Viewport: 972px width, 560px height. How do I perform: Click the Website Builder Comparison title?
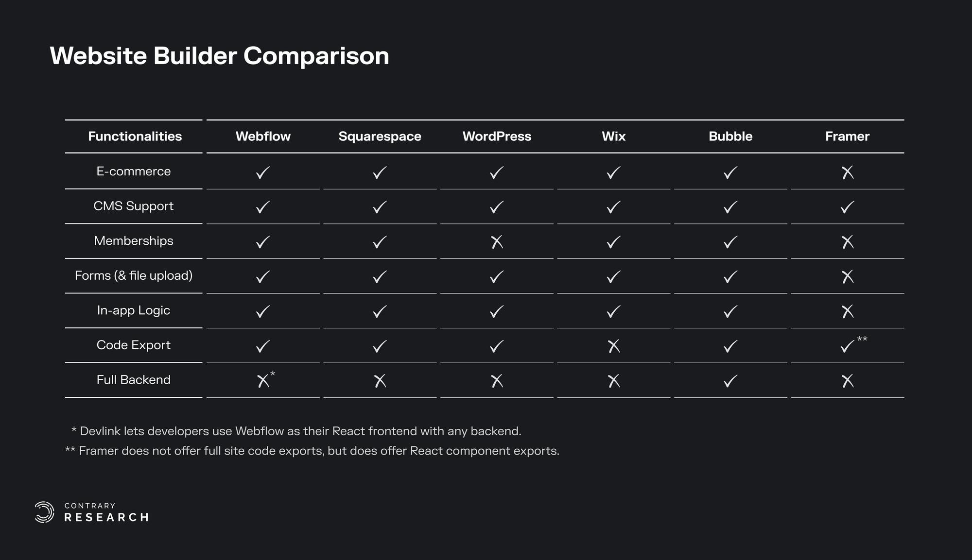[219, 56]
